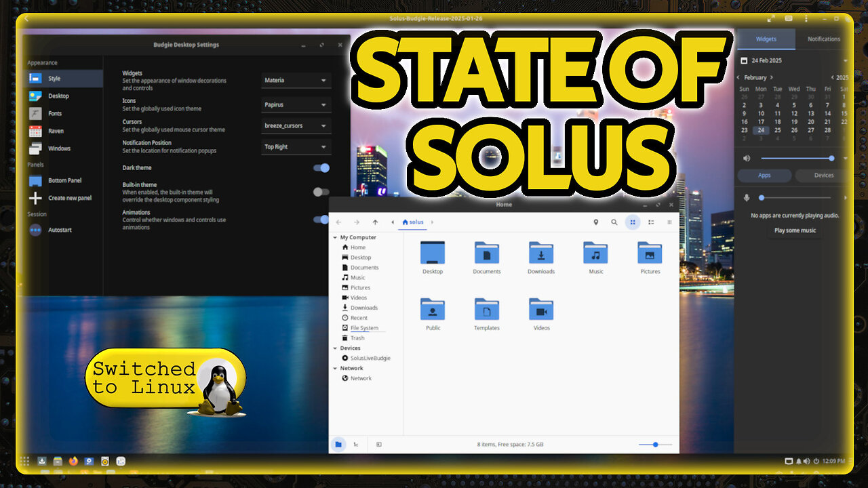This screenshot has height=488, width=868.
Task: Show places sidebar button in status bar
Action: click(338, 445)
